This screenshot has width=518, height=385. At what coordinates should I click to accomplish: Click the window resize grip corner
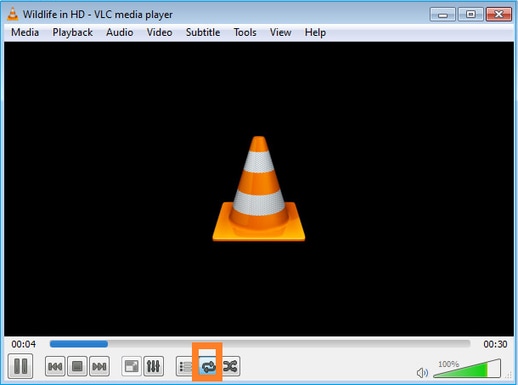pos(508,375)
